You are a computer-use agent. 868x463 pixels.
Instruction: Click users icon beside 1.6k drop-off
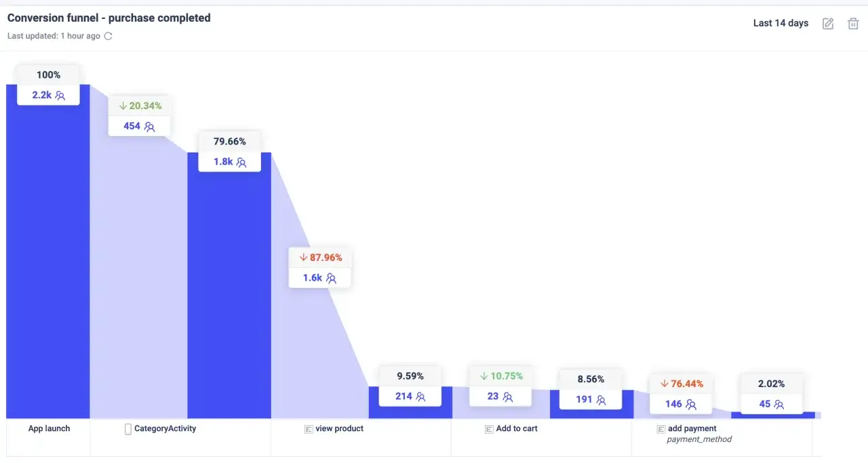(x=331, y=278)
